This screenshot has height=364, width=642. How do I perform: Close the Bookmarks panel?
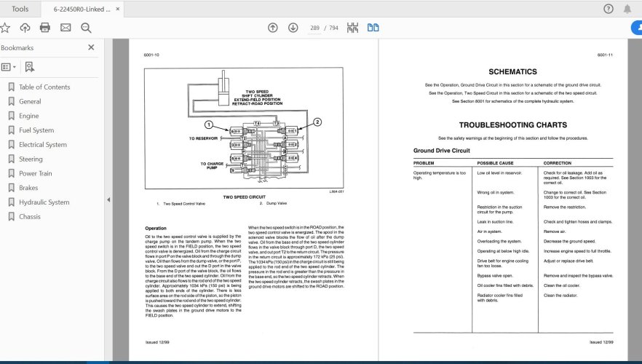click(91, 47)
